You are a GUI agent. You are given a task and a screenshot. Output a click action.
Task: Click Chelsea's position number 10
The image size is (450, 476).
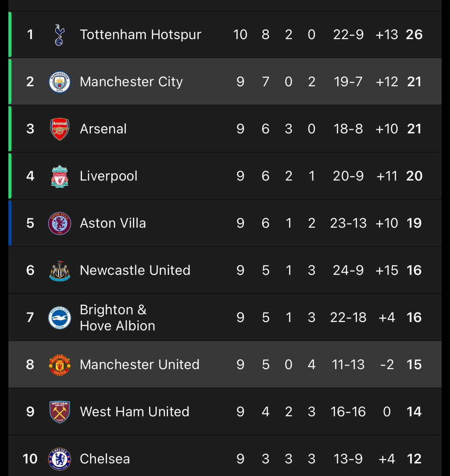tap(30, 459)
